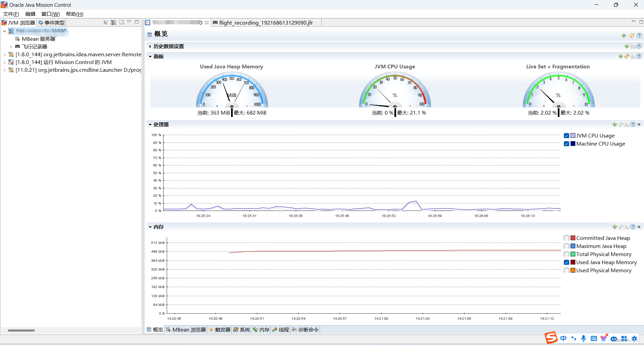Open the 系统 bottom tab

pyautogui.click(x=241, y=330)
